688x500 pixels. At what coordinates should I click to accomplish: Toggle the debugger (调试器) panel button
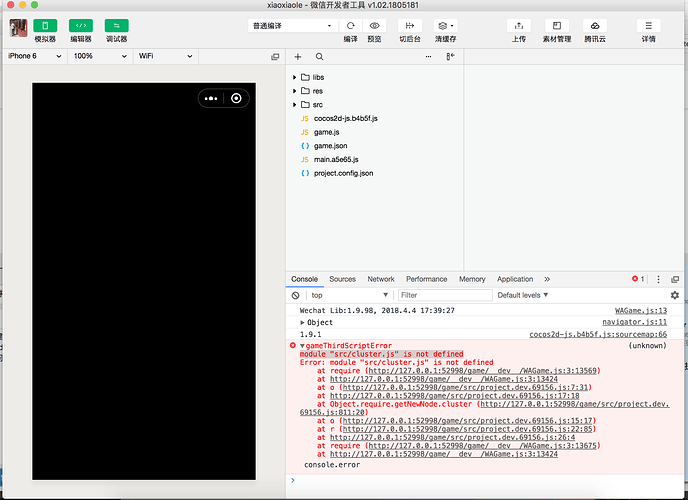click(x=116, y=25)
